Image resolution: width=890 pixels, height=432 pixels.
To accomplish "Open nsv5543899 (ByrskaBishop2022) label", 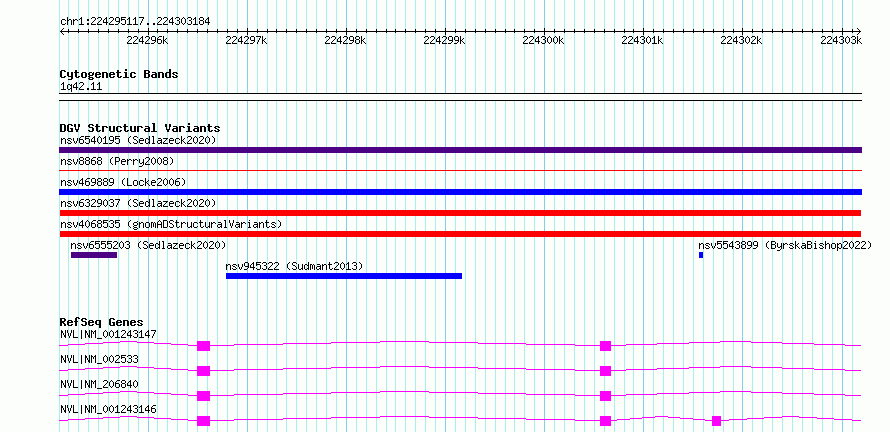I will [785, 245].
